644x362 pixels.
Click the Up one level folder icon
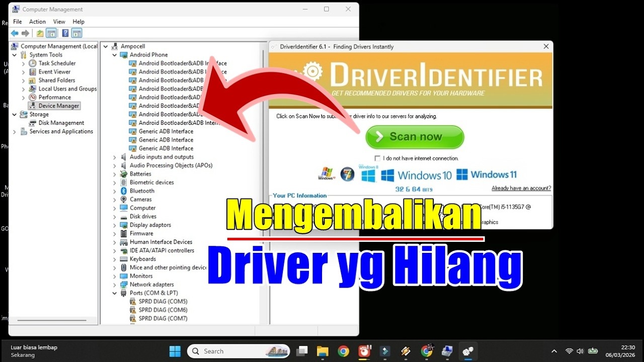point(40,33)
